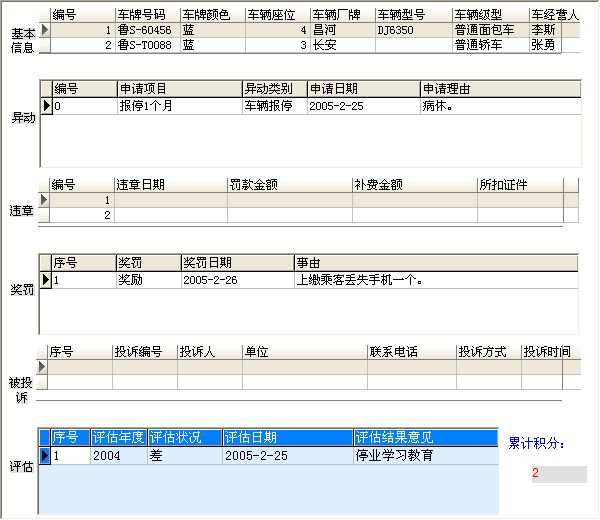The image size is (600, 520).
Task: Click 评估状况 column header
Action: [184, 437]
